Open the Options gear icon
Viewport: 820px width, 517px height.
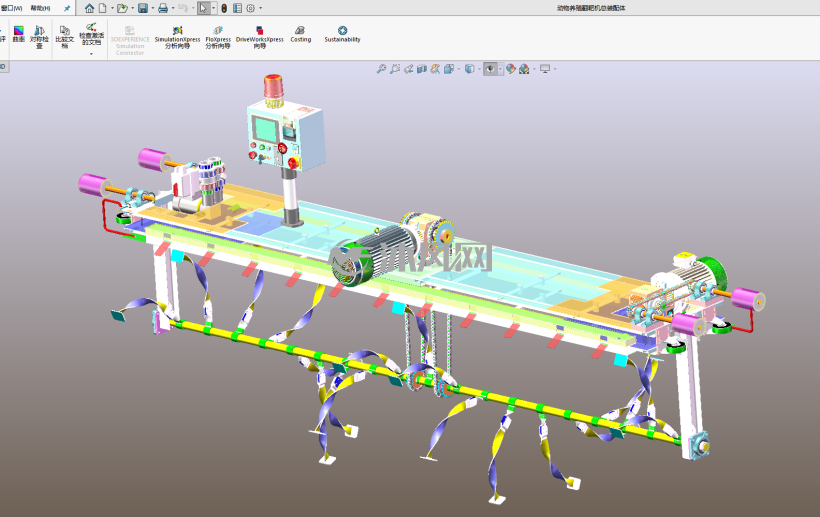[250, 8]
